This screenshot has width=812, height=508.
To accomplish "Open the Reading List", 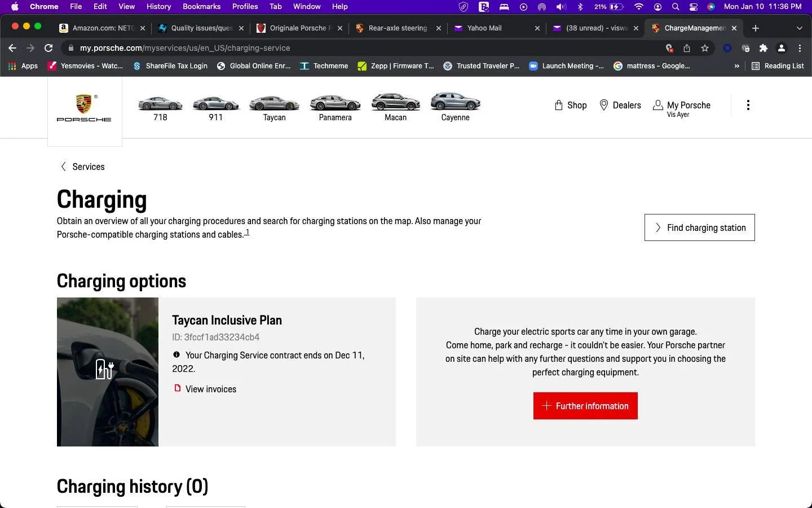I will pos(778,65).
